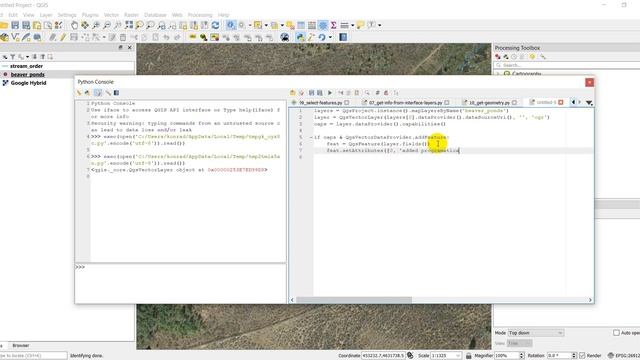Click the Open Script icon in editor

tap(293, 93)
